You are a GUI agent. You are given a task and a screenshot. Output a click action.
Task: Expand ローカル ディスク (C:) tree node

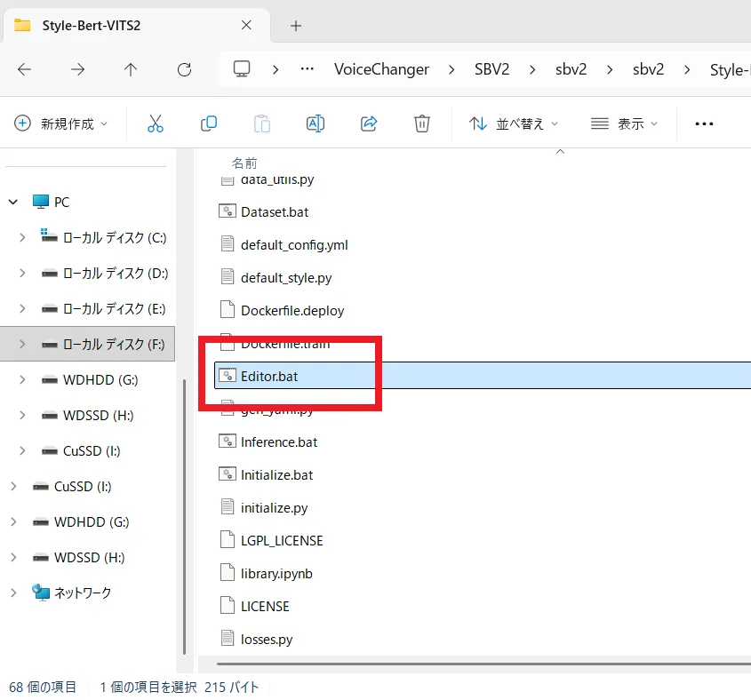[22, 237]
